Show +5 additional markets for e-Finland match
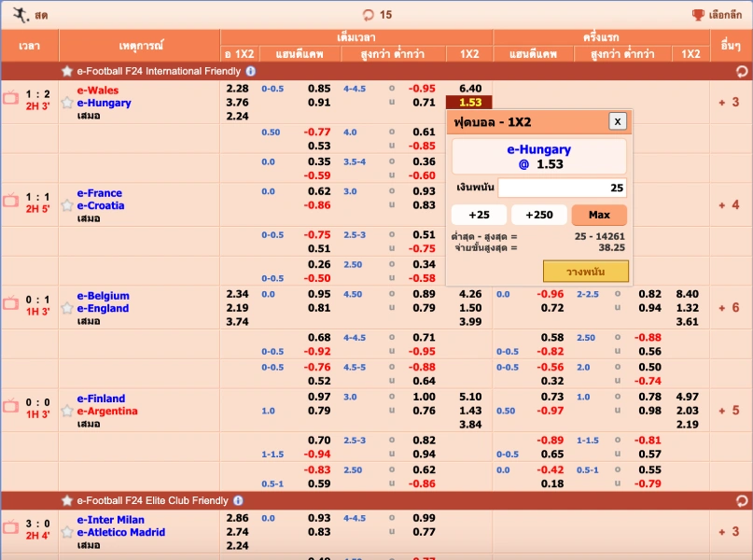The image size is (753, 560). (729, 411)
